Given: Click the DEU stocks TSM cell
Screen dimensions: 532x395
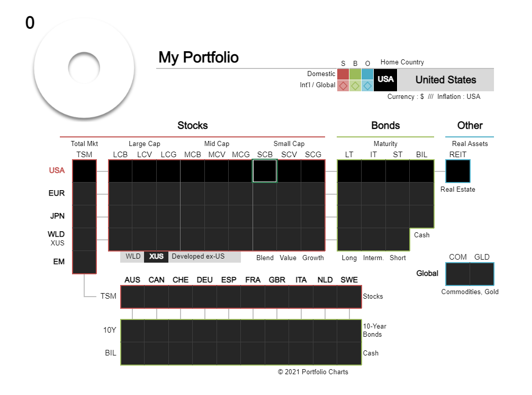Looking at the screenshot, I should click(204, 297).
